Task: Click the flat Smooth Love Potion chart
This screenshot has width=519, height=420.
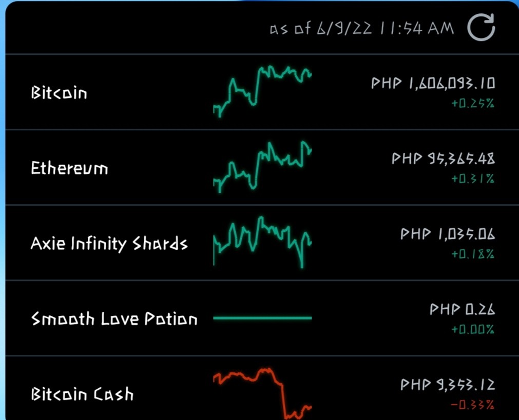Action: pyautogui.click(x=262, y=318)
